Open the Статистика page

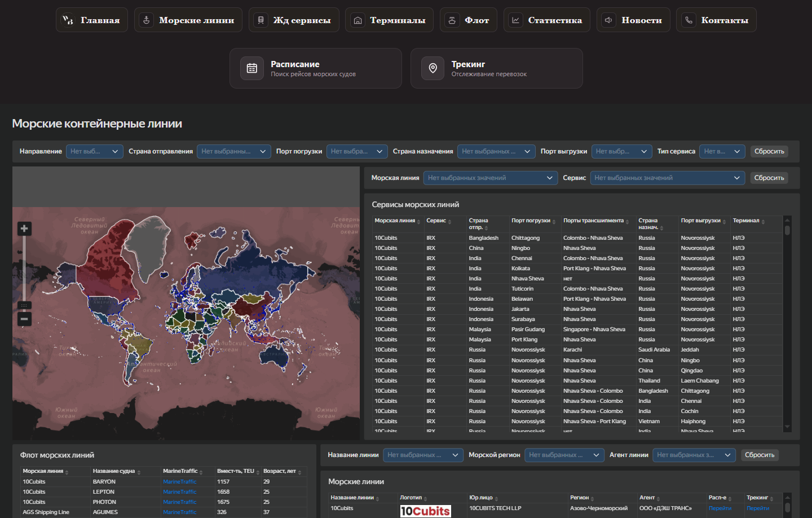547,20
